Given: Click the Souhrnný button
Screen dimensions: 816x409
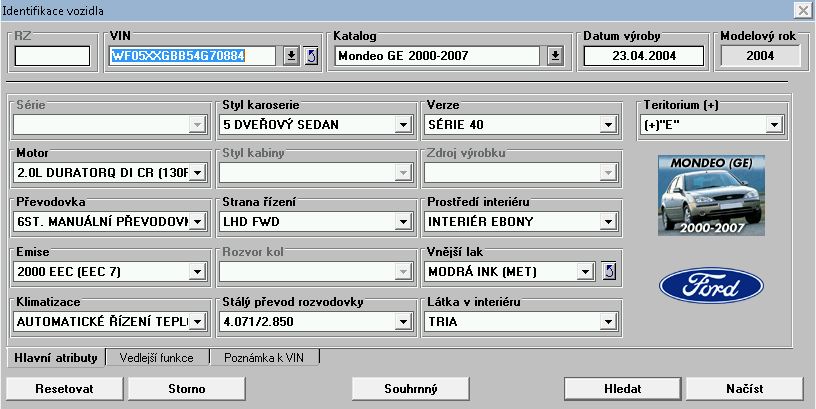Looking at the screenshot, I should (411, 387).
